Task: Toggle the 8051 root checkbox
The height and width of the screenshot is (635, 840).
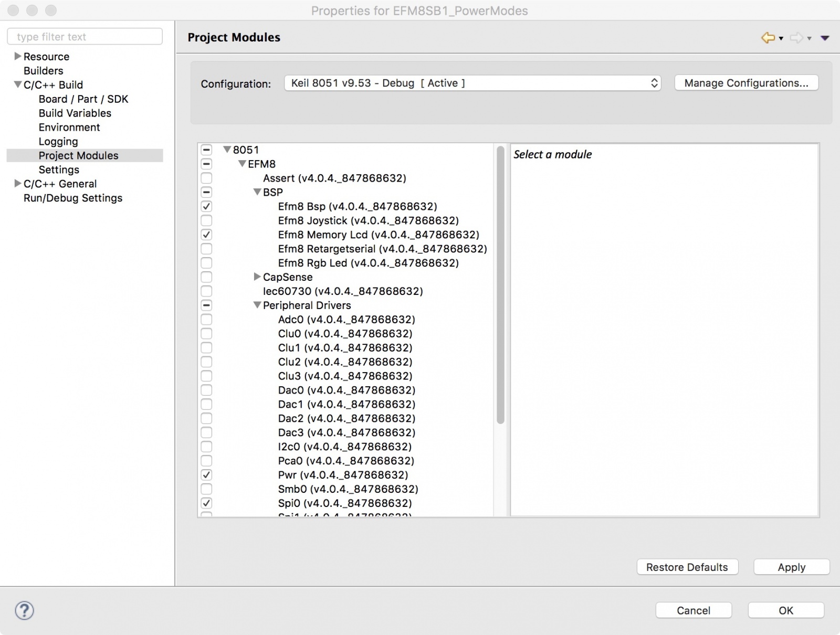Action: [206, 150]
